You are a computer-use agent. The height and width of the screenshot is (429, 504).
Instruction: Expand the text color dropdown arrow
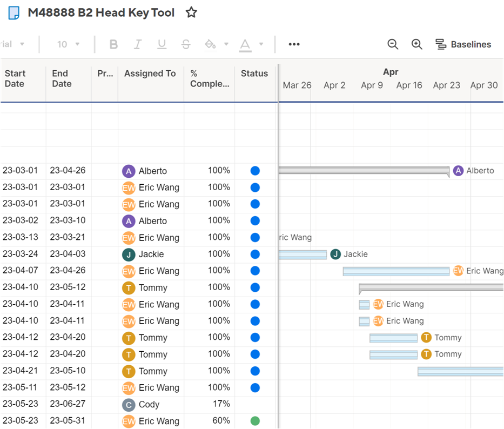tap(261, 44)
